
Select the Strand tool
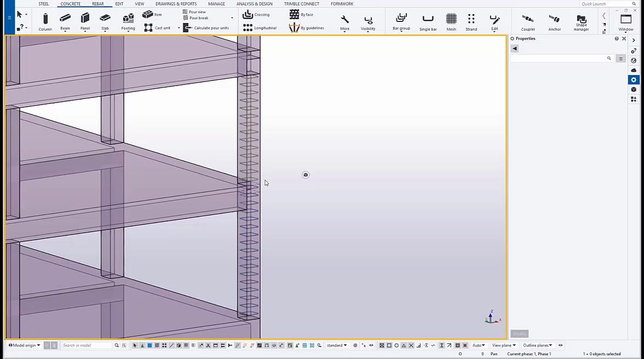click(471, 22)
